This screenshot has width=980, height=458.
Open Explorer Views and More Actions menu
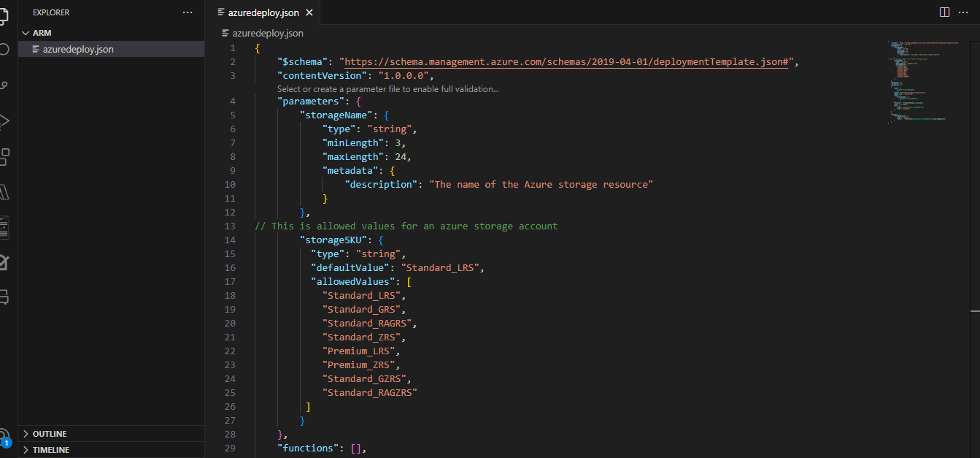pyautogui.click(x=188, y=12)
